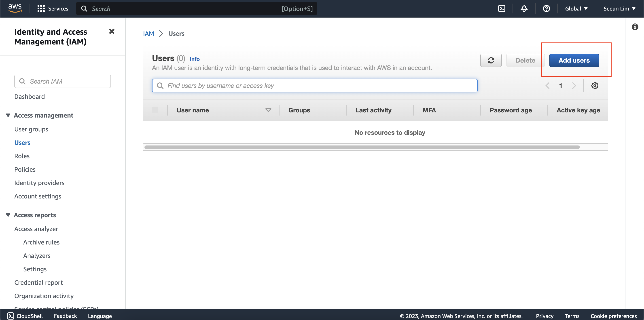Close the IAM navigation sidebar
The image size is (644, 320).
(x=112, y=31)
